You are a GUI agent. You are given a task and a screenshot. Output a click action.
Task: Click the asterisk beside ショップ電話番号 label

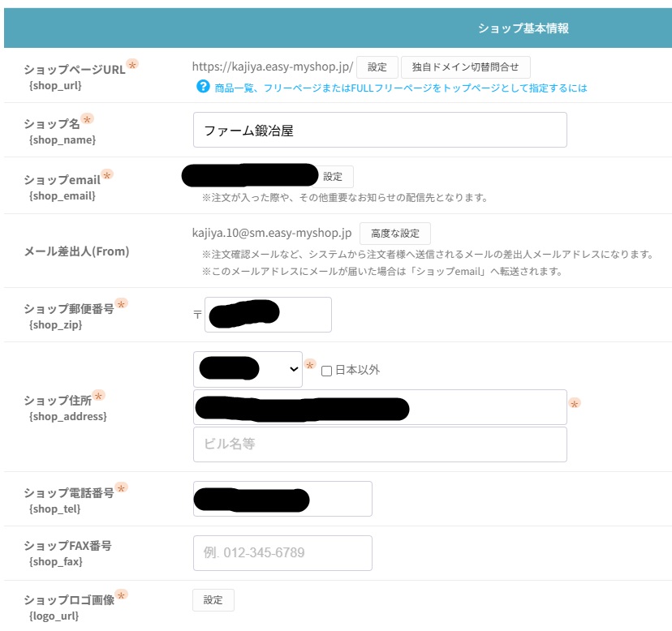point(121,488)
